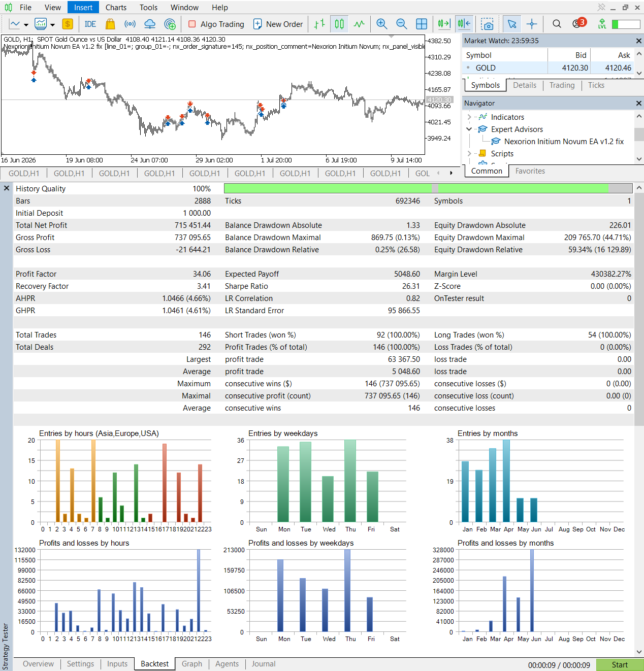Screen dimensions: 644x671
Task: Open the View menu
Action: point(53,8)
